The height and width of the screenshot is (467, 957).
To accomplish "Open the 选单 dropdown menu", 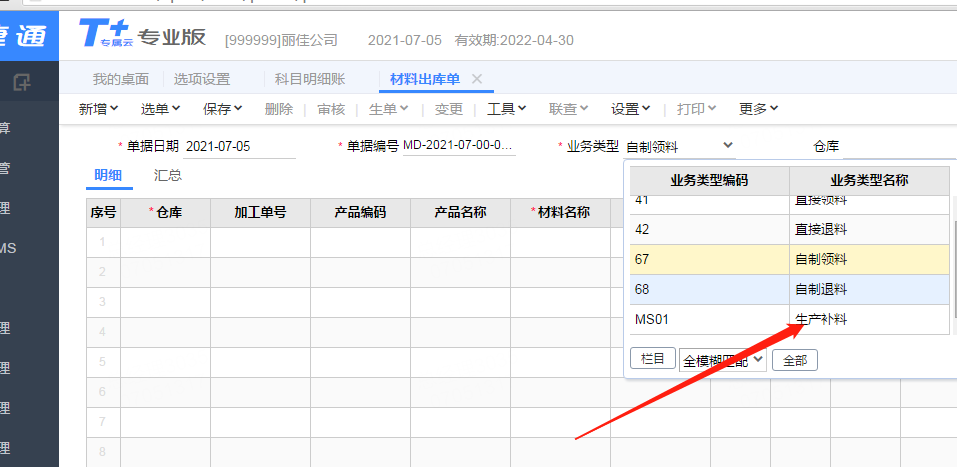I will [161, 109].
